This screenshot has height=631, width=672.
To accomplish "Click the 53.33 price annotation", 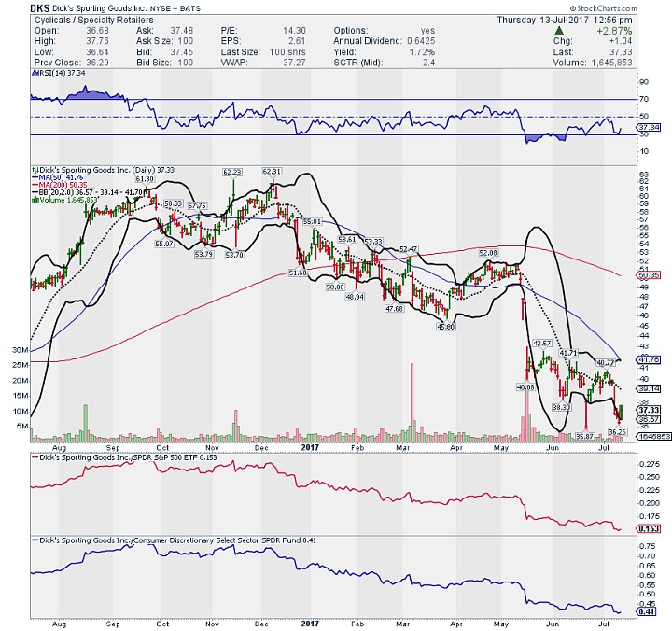I will click(372, 242).
